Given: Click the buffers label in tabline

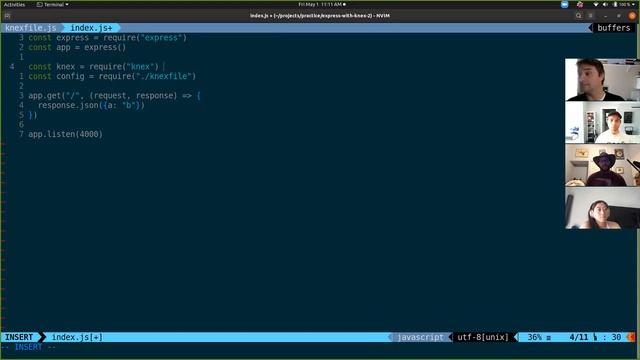Looking at the screenshot, I should pyautogui.click(x=613, y=28).
